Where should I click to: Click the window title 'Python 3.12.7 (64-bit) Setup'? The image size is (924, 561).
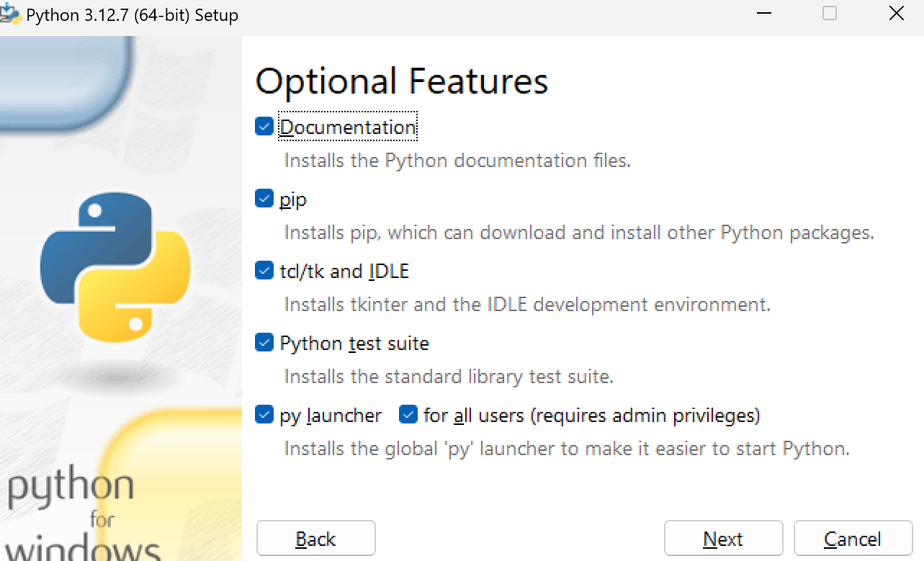point(132,15)
